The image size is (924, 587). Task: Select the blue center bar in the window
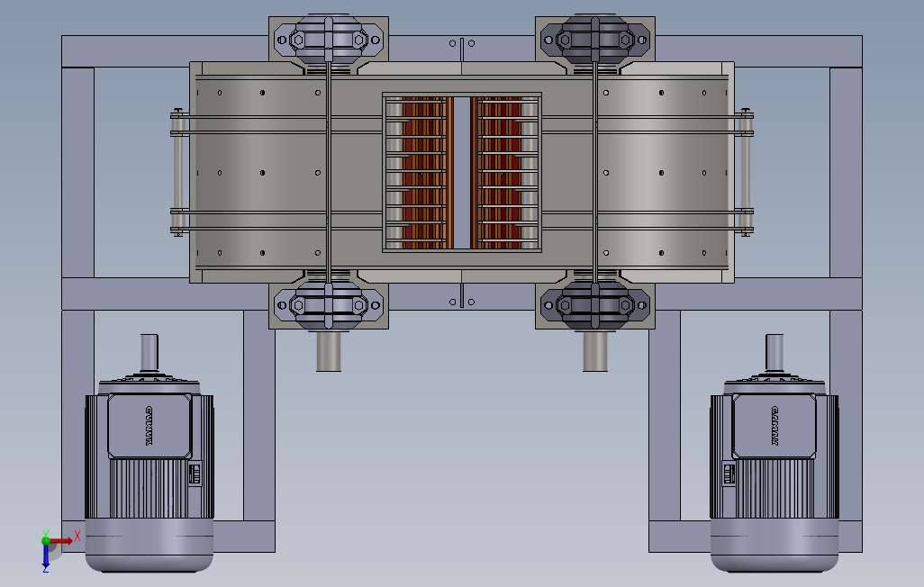click(x=462, y=173)
